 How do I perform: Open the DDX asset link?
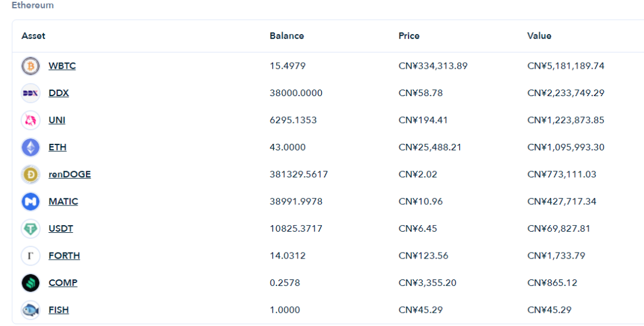click(x=58, y=93)
